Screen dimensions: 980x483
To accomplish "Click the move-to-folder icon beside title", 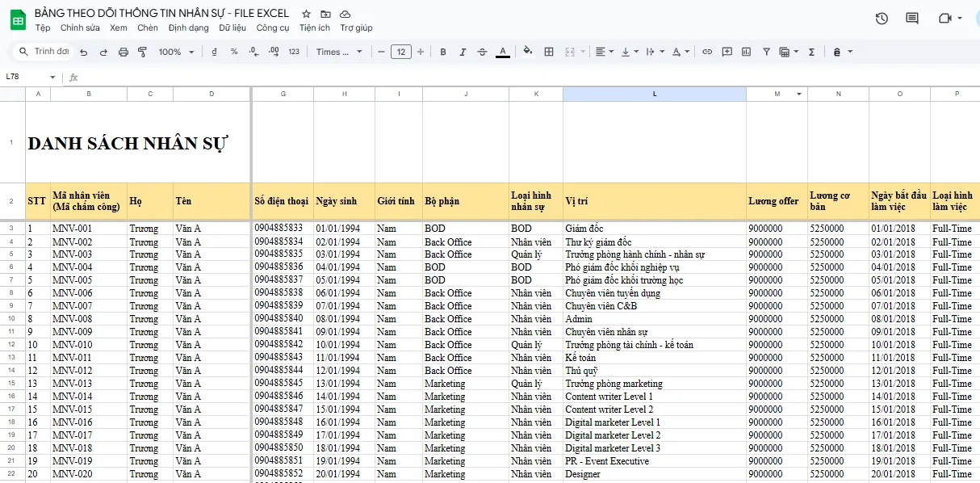I will point(325,14).
